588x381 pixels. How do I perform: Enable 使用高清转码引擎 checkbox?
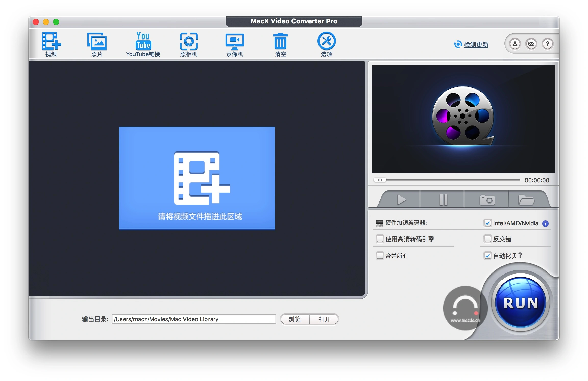[x=380, y=239]
